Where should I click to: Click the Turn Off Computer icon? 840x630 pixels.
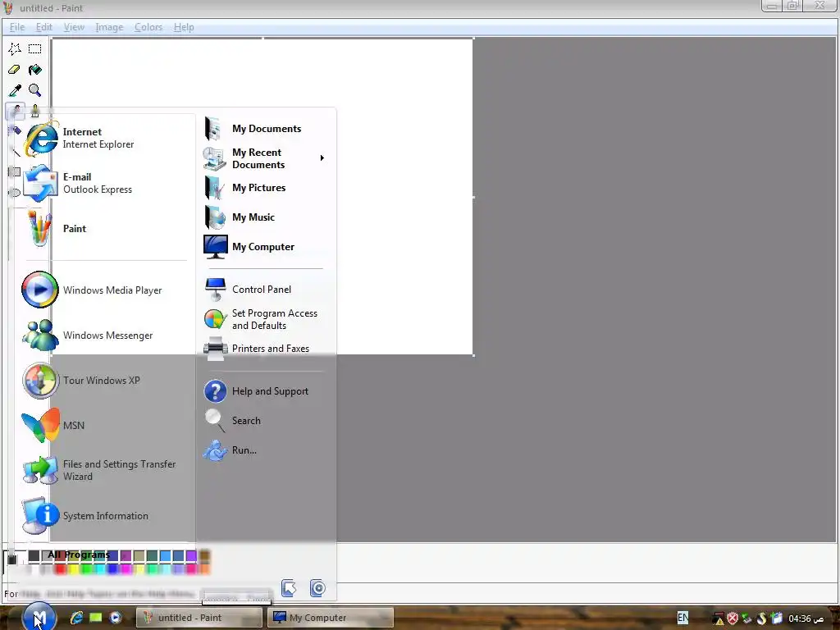click(x=317, y=588)
